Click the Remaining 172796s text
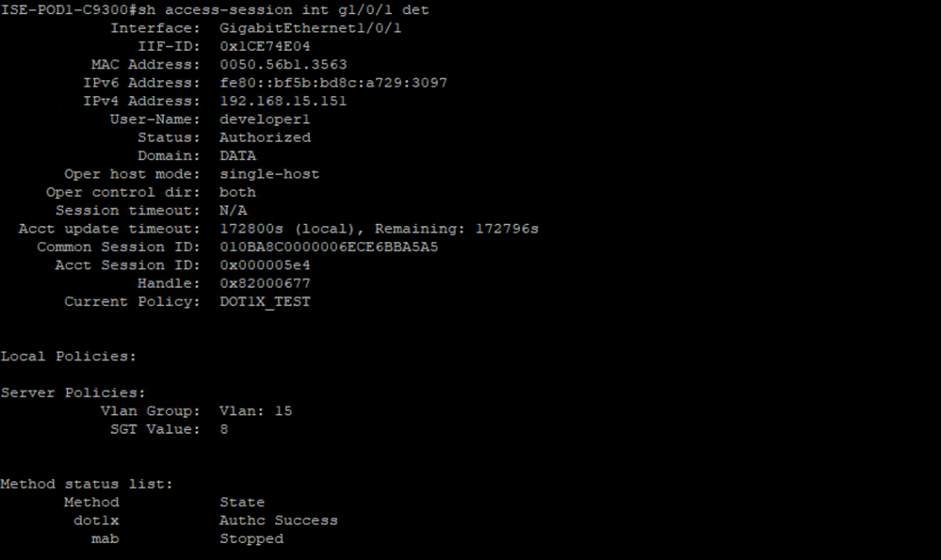 coord(456,229)
